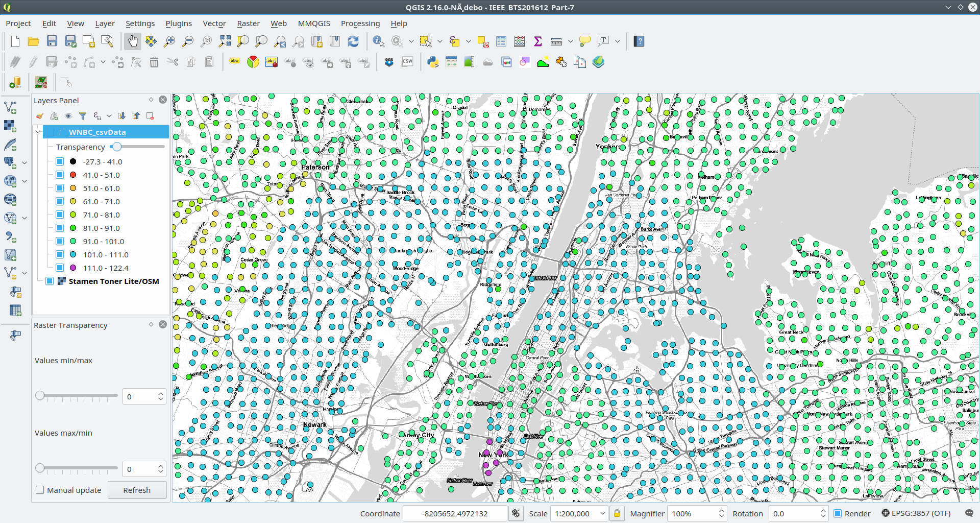This screenshot has width=980, height=523.
Task: Click Add Vector Layer sidebar icon
Action: tap(10, 107)
